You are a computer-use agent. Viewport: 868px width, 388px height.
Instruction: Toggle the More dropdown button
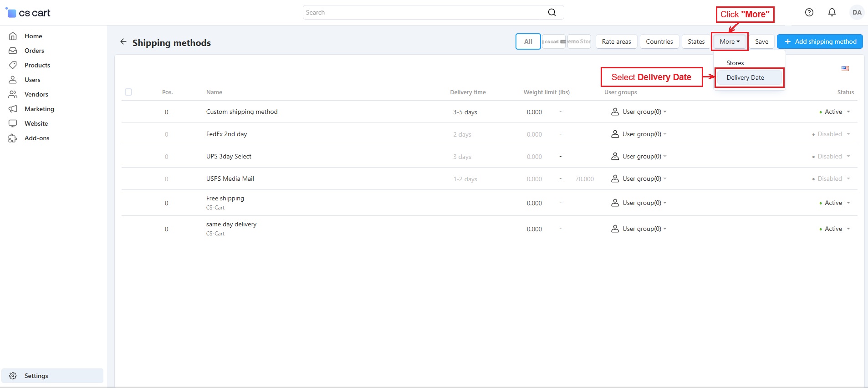click(x=730, y=41)
